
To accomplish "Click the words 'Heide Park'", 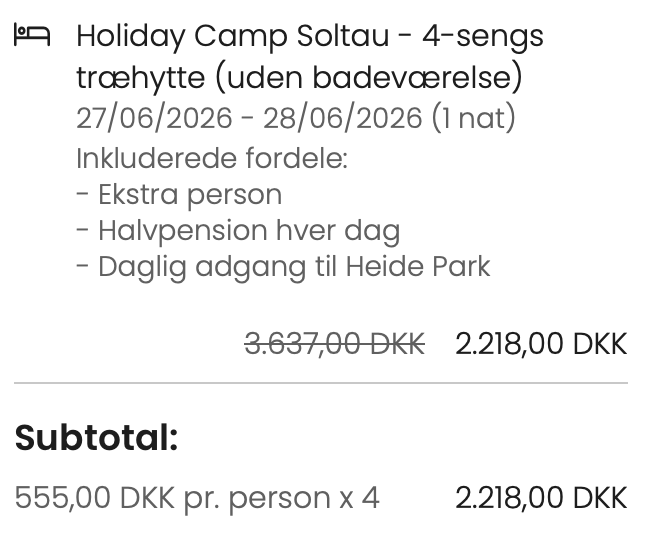I will coord(418,267).
